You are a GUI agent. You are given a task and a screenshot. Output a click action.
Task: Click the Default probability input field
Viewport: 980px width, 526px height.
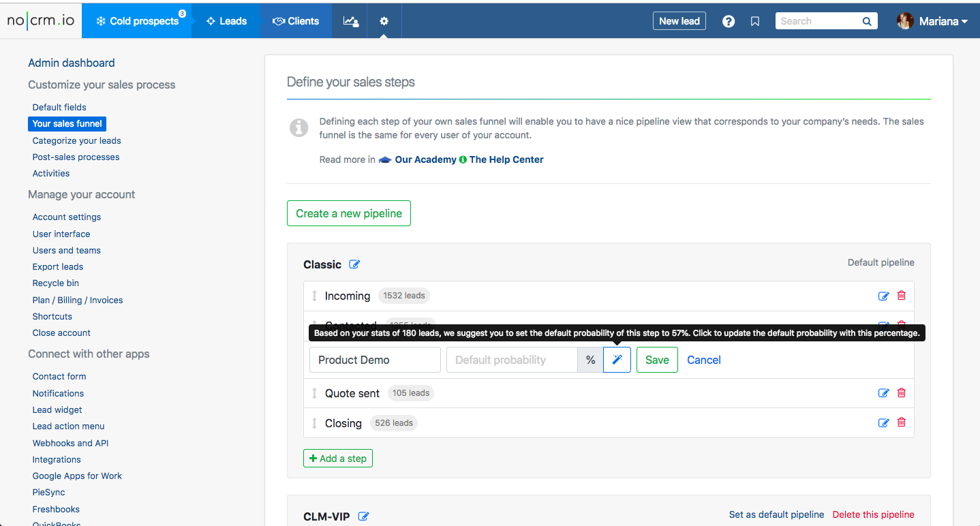(x=512, y=360)
